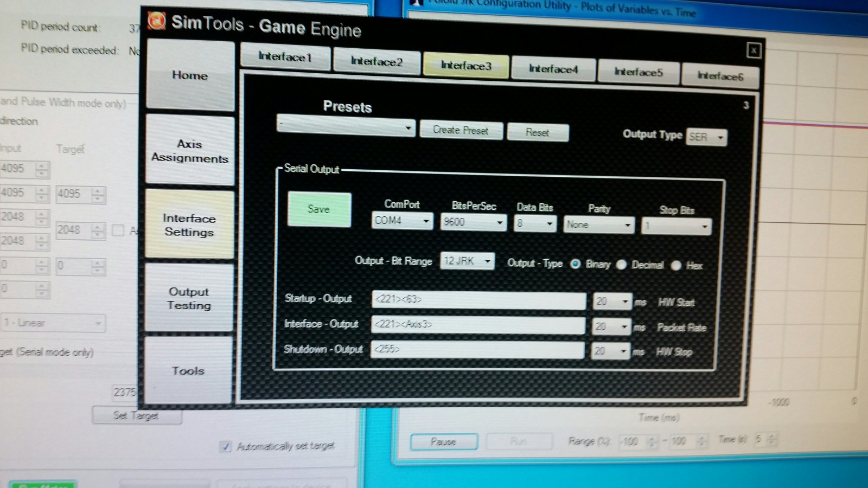This screenshot has height=488, width=868.
Task: Click the target 4095 value field
Action: (x=74, y=194)
